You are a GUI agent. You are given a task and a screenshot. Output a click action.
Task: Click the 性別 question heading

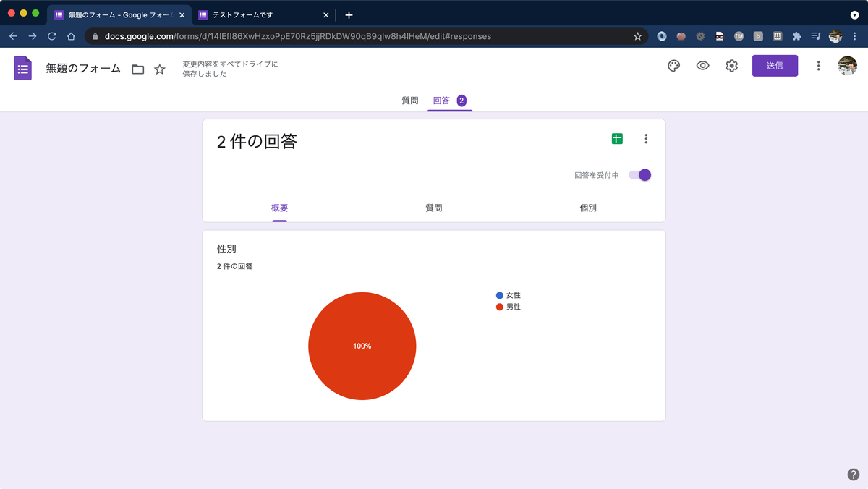[226, 249]
